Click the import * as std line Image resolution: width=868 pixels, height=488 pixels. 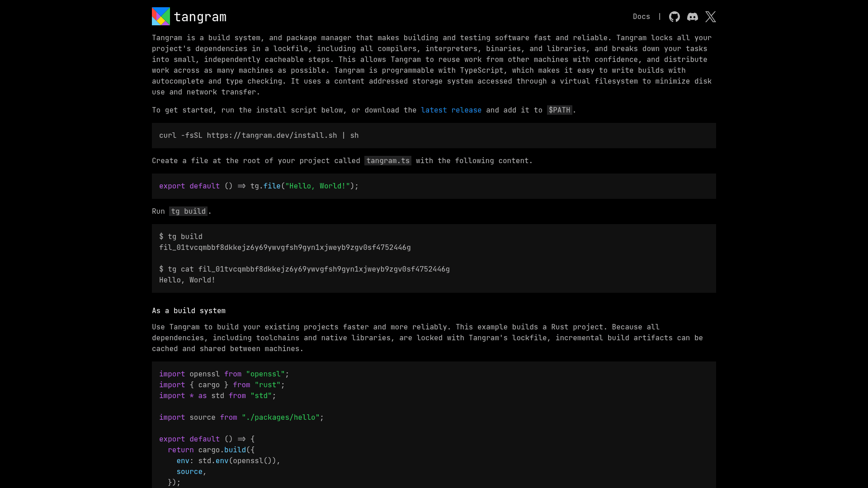tap(217, 396)
